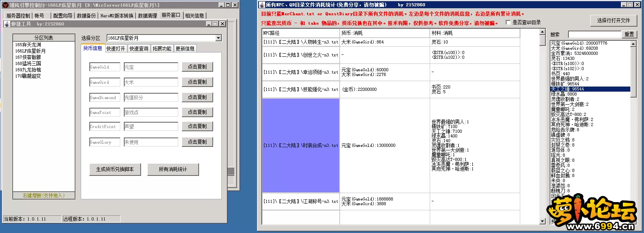Screen dimensions: 644x233
Task: Click the engine console title icon
Action: pos(5,5)
